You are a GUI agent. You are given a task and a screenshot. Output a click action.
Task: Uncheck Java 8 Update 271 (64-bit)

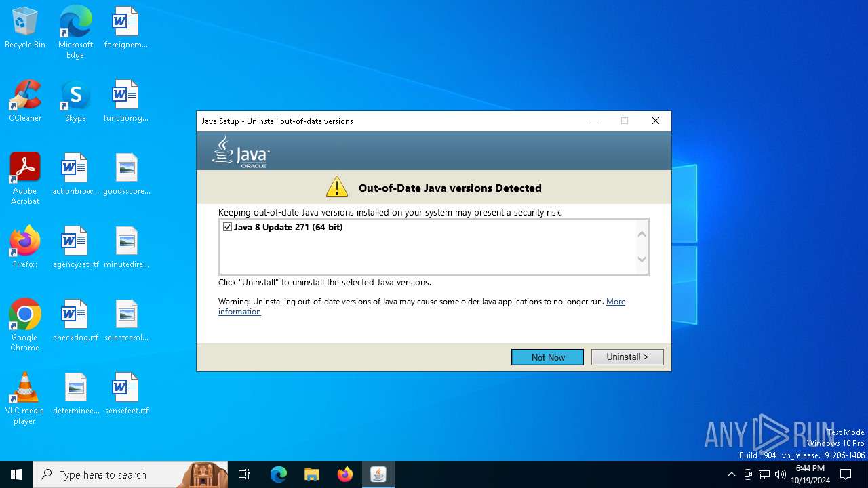pyautogui.click(x=227, y=227)
